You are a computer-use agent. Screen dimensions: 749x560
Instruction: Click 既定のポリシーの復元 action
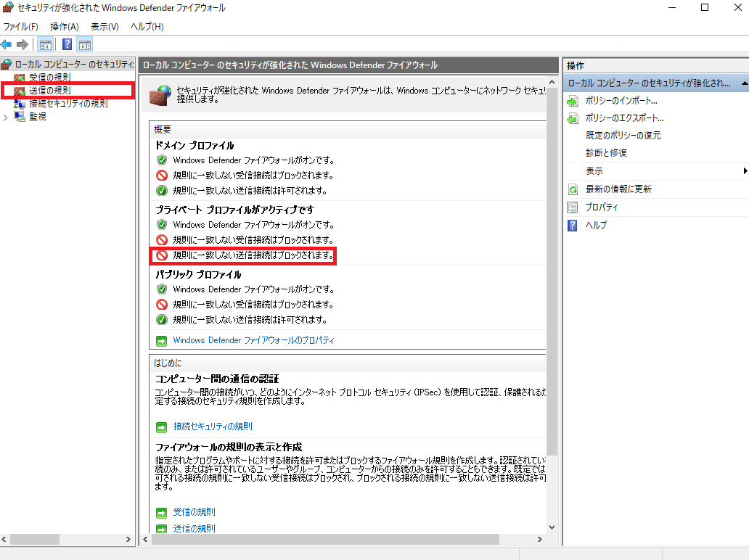click(623, 136)
